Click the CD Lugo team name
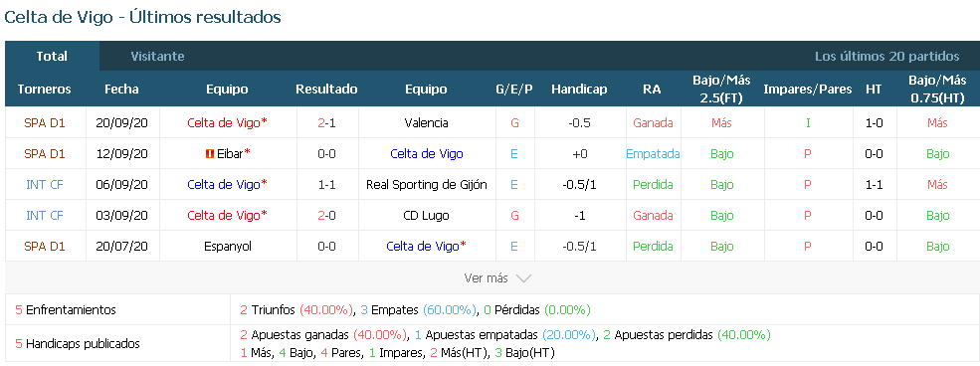The width and height of the screenshot is (980, 366). tap(426, 216)
